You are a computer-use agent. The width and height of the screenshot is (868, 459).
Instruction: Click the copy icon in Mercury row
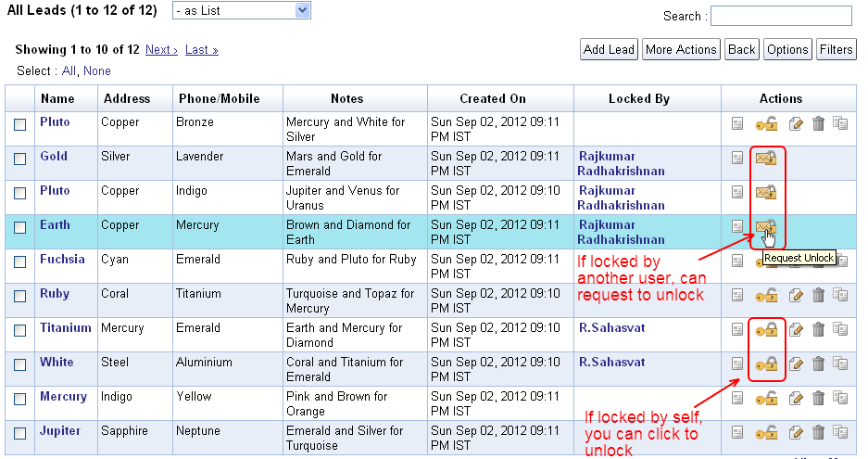pyautogui.click(x=840, y=398)
